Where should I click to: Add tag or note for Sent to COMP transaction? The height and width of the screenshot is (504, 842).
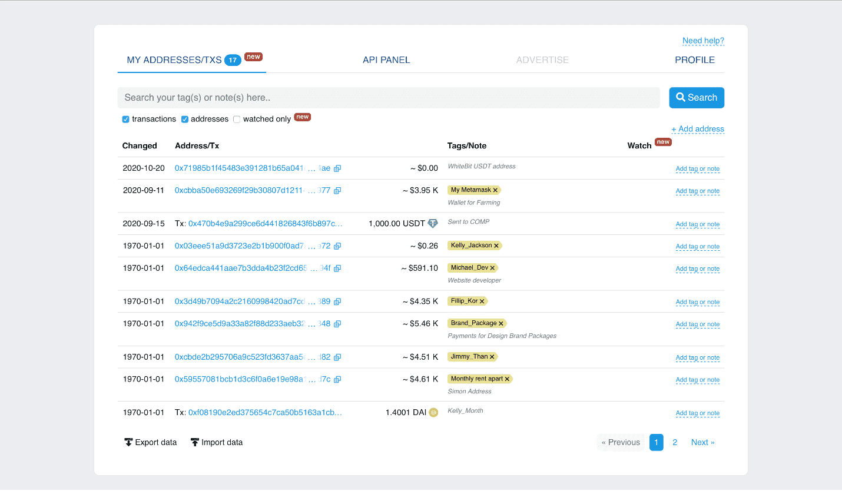click(698, 224)
